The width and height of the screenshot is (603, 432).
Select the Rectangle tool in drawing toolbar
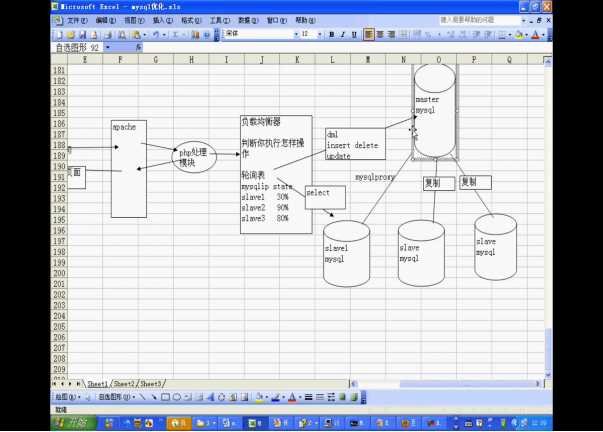164,397
